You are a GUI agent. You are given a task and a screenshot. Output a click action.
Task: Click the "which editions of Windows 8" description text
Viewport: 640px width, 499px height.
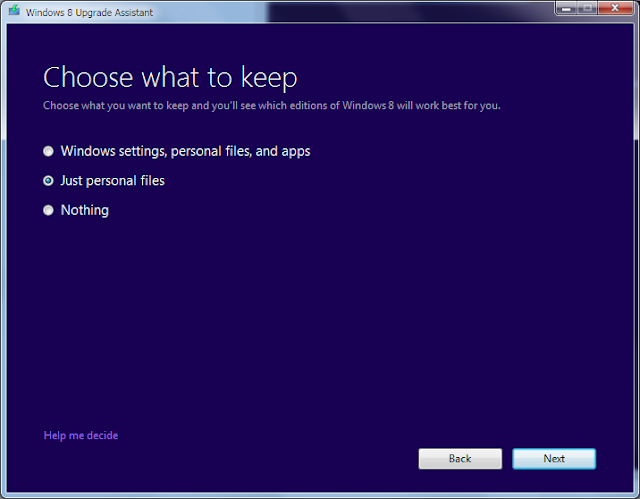(326, 106)
